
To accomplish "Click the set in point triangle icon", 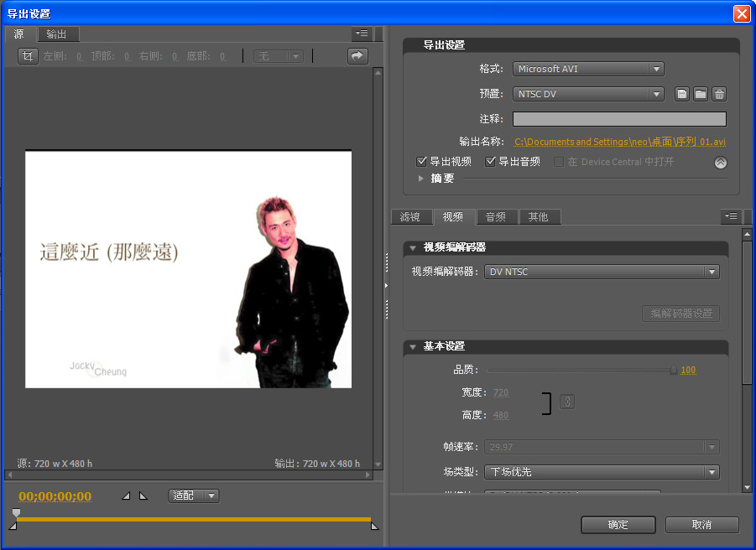I will 126,496.
